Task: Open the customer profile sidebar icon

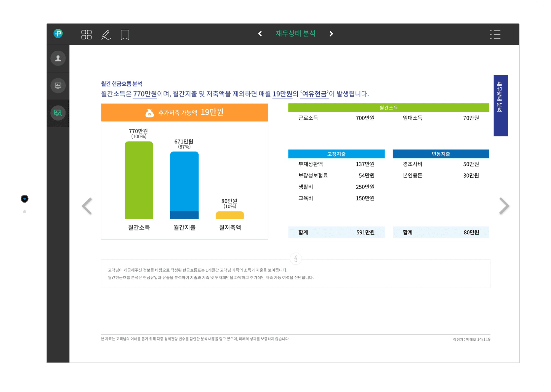Action: coord(58,58)
